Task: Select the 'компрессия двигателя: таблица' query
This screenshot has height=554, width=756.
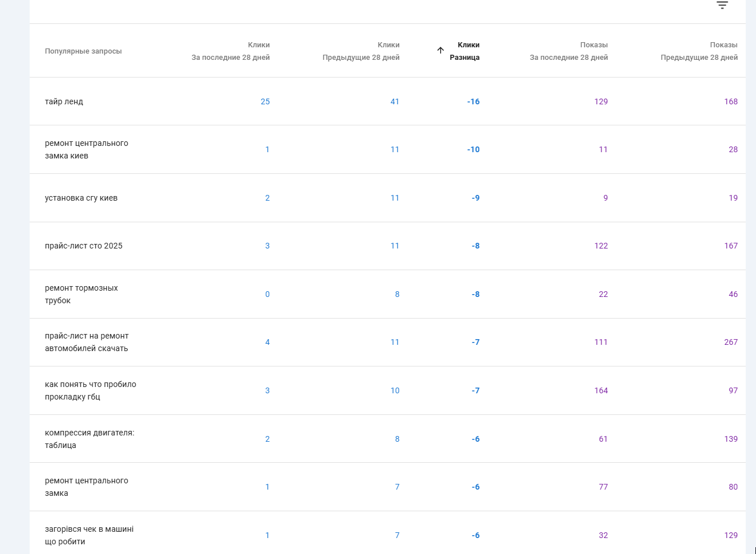Action: [x=90, y=439]
